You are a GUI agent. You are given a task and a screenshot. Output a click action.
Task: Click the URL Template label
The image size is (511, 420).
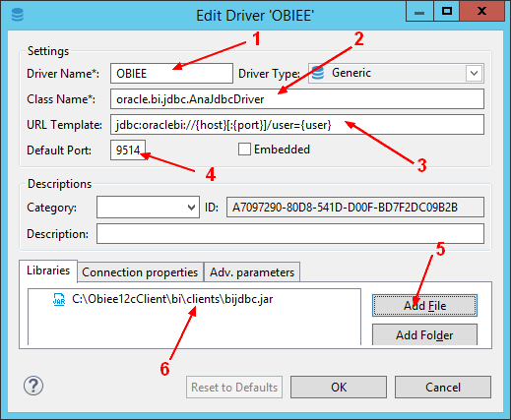coord(64,125)
